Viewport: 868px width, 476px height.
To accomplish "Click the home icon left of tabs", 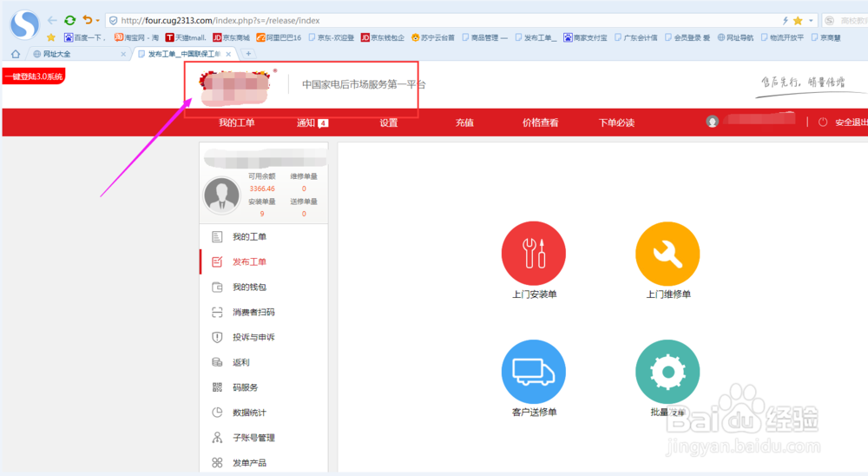I will tap(15, 54).
